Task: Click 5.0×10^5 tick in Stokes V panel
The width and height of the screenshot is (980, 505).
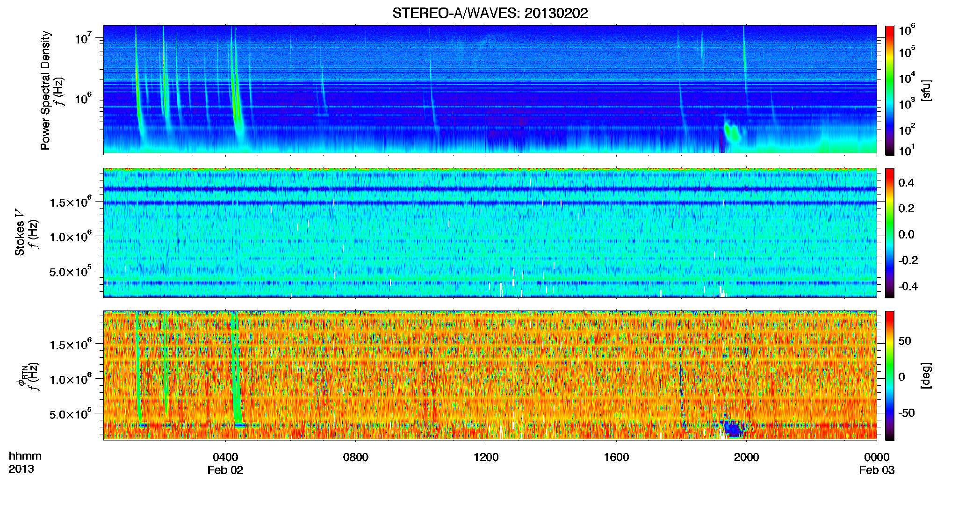Action: tap(70, 271)
